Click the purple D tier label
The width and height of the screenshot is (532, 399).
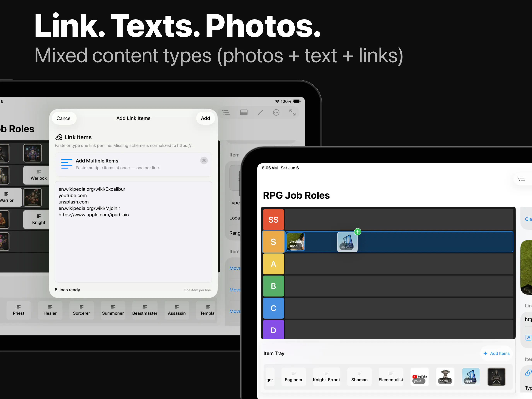pyautogui.click(x=274, y=329)
